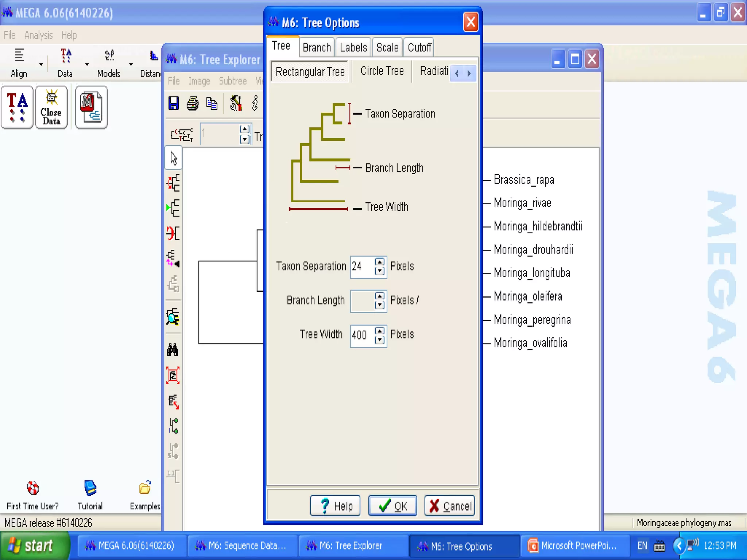Expand the Align dropdown arrow
The width and height of the screenshot is (747, 560).
point(41,65)
